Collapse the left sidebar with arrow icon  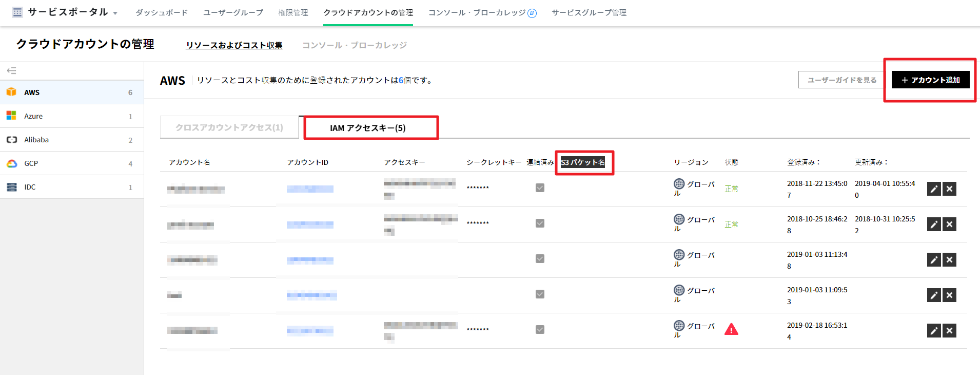[x=11, y=70]
